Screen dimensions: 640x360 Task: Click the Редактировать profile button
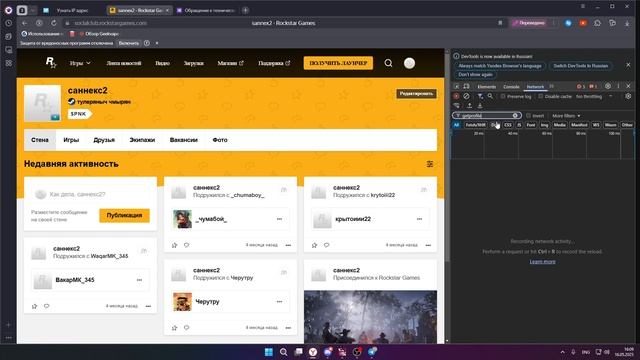[416, 94]
